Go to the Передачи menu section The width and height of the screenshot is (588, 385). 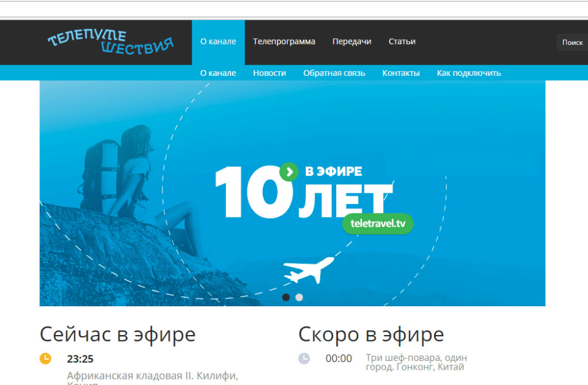pos(352,42)
